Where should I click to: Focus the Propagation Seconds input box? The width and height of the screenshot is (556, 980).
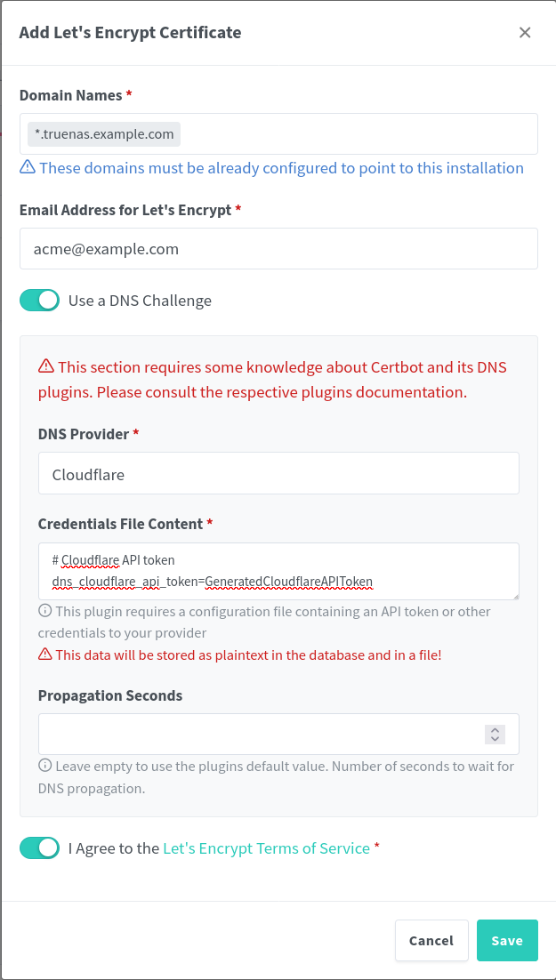pyautogui.click(x=258, y=735)
